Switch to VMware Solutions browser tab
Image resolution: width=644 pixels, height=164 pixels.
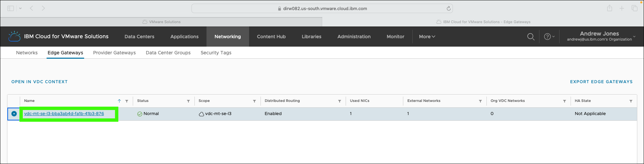tap(161, 22)
